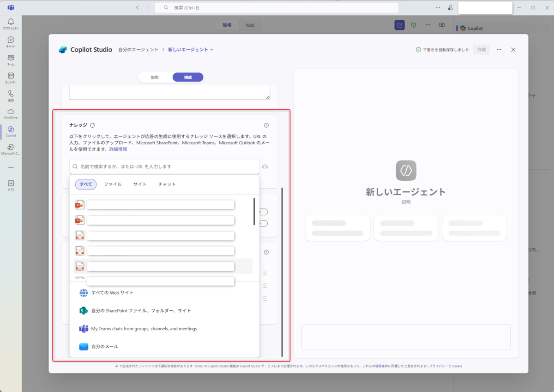The width and height of the screenshot is (554, 392).
Task: Click the knowledge file list scrollbar
Action: 254,212
